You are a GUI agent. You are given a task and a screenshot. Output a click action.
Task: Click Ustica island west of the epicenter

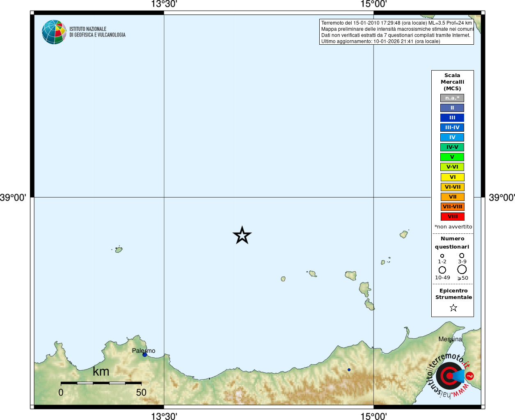tap(119, 249)
